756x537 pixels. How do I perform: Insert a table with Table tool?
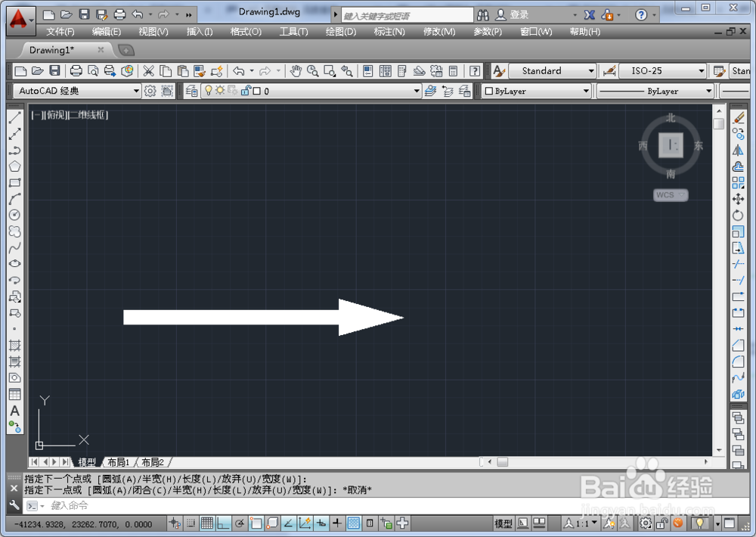(x=15, y=394)
